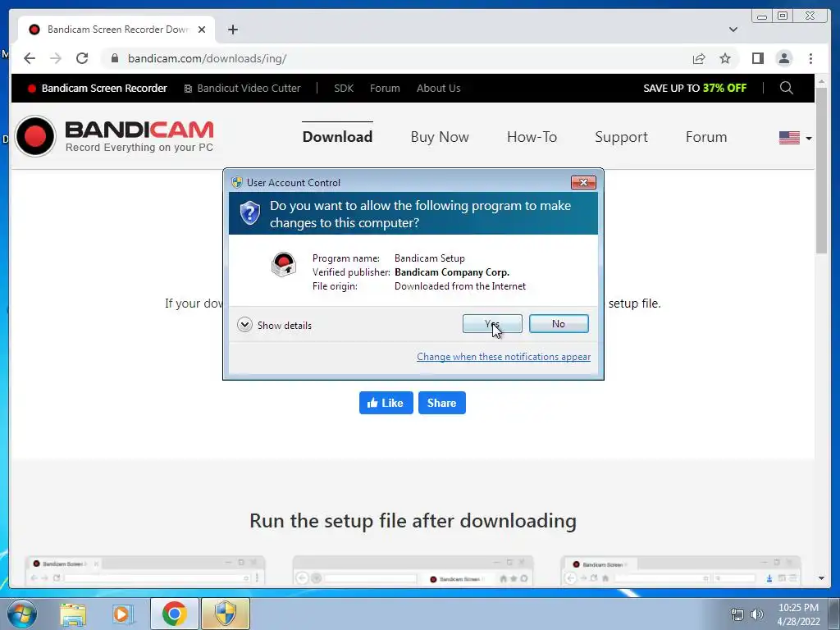Open a new tab with the plus button
The height and width of the screenshot is (630, 840).
click(232, 30)
